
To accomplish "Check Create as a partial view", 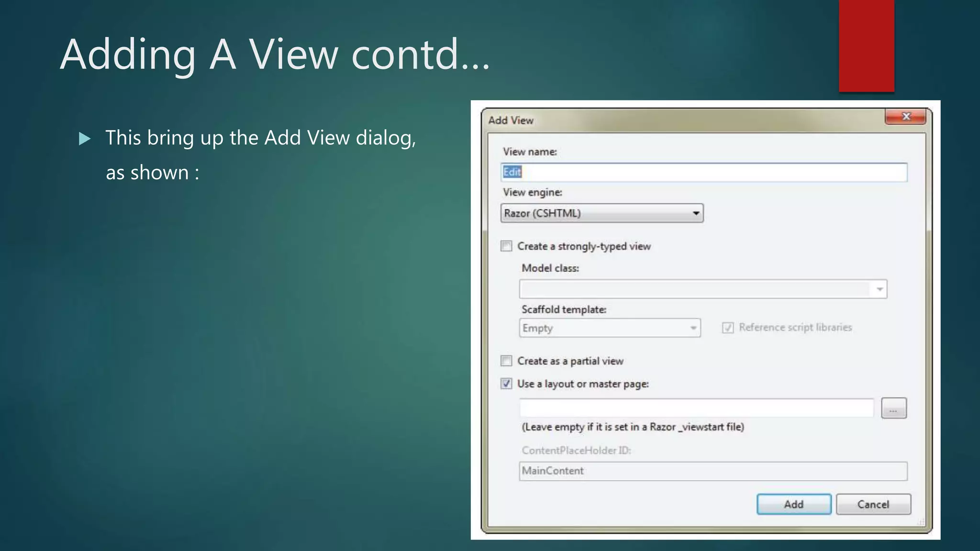I will 506,361.
